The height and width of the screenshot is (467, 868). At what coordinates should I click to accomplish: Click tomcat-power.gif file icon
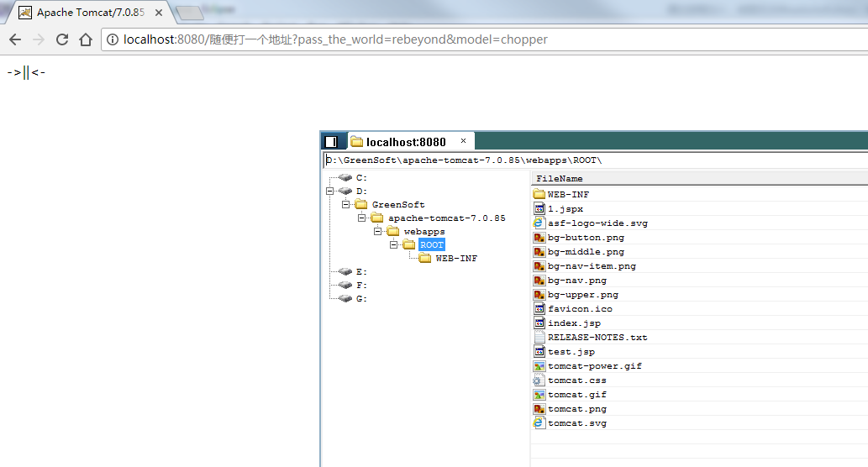(539, 365)
